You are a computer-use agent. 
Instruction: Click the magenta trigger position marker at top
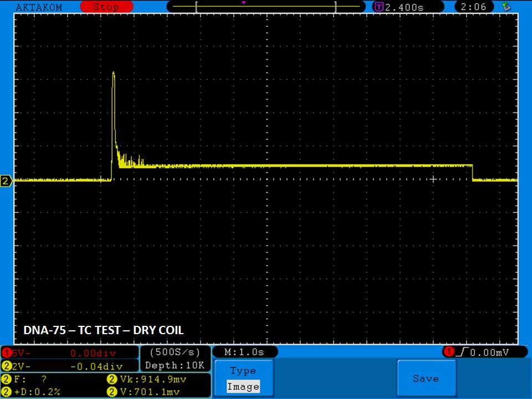point(244,3)
